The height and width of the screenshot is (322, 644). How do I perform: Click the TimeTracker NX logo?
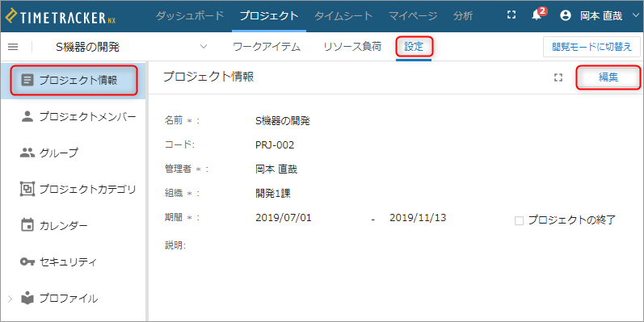61,16
